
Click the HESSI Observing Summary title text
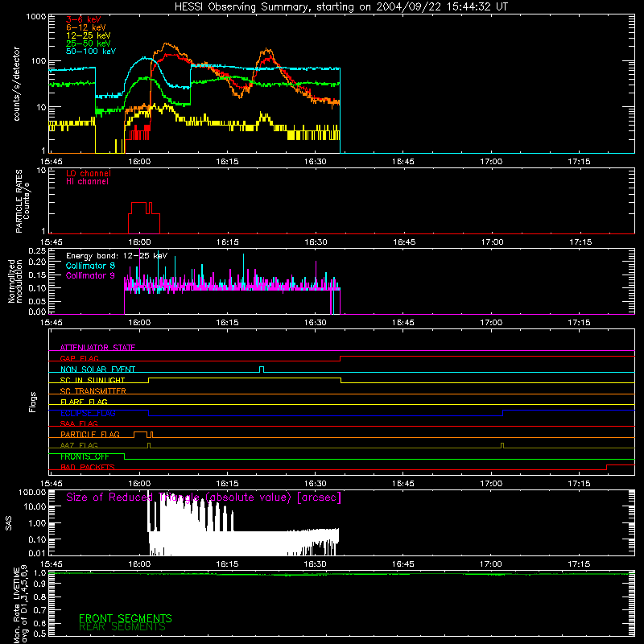(x=341, y=7)
